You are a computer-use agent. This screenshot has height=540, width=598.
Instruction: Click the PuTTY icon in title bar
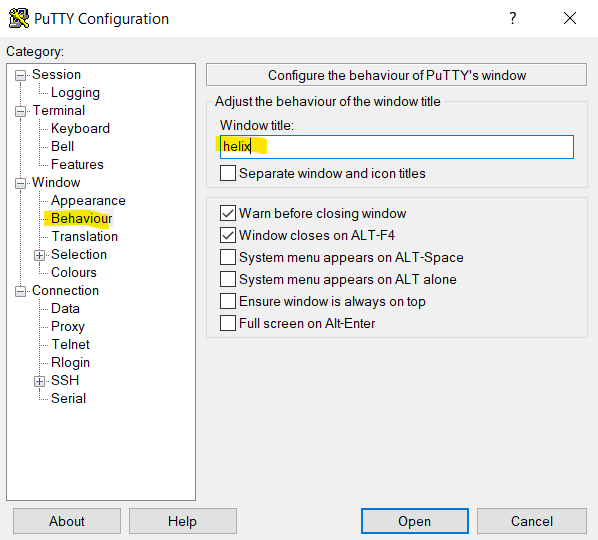coord(19,18)
